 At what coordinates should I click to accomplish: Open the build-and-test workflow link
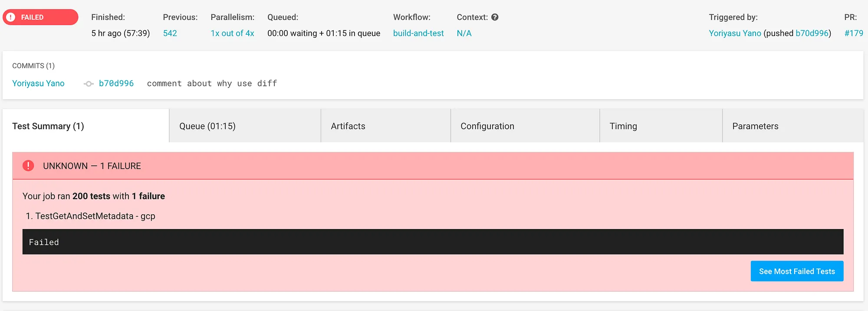[x=418, y=33]
